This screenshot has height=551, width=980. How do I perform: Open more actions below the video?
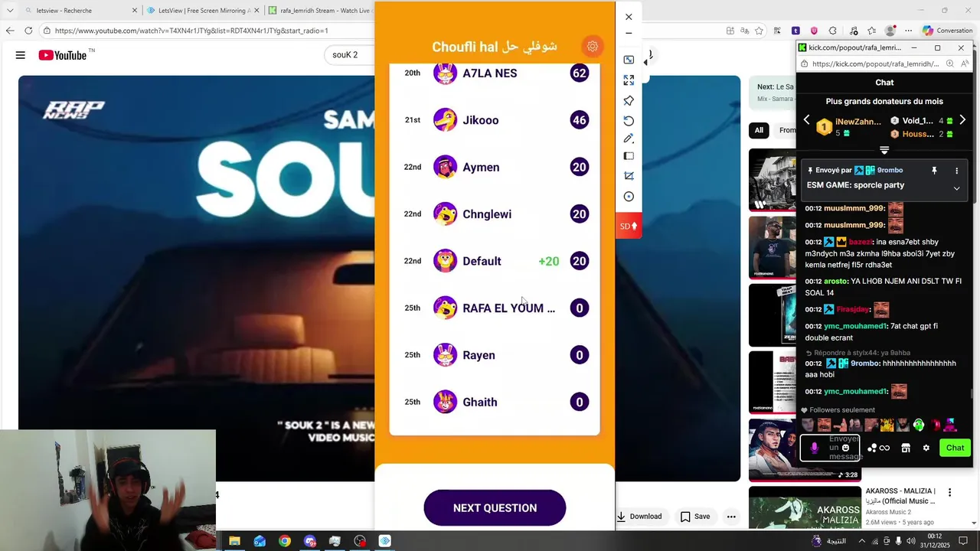731,517
